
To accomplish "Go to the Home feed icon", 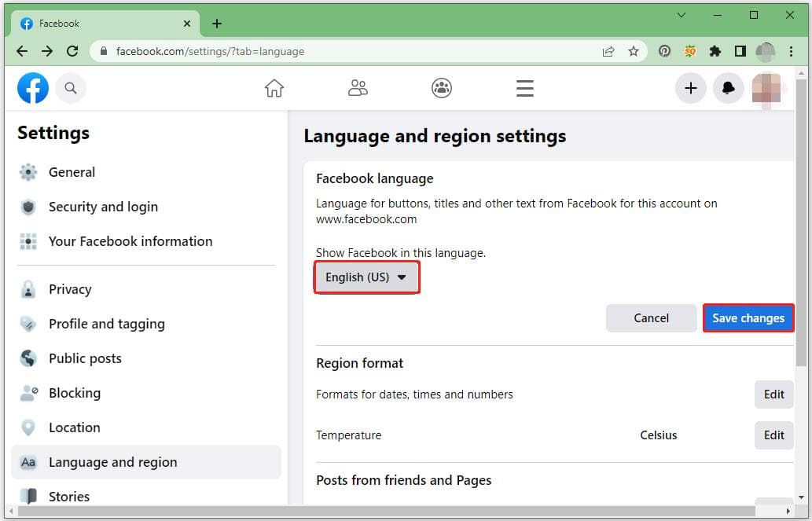I will 274,88.
